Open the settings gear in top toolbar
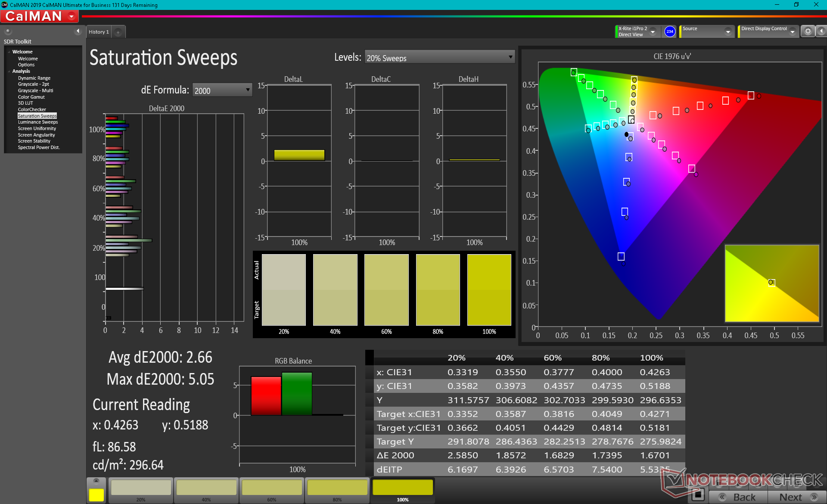 coord(808,31)
